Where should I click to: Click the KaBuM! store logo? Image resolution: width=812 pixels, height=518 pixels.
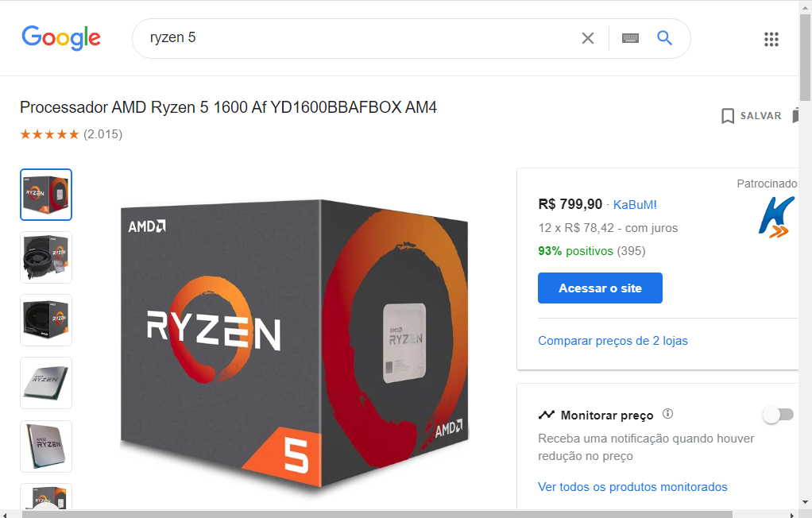click(x=776, y=217)
